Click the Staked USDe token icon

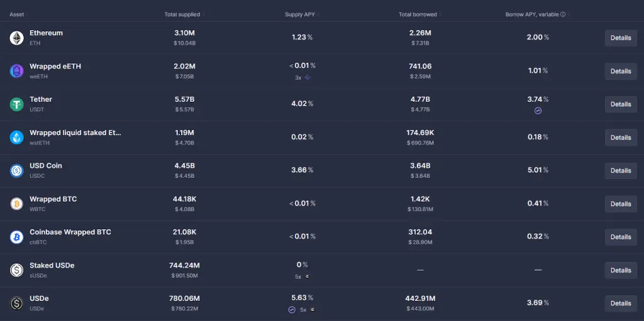pyautogui.click(x=16, y=270)
